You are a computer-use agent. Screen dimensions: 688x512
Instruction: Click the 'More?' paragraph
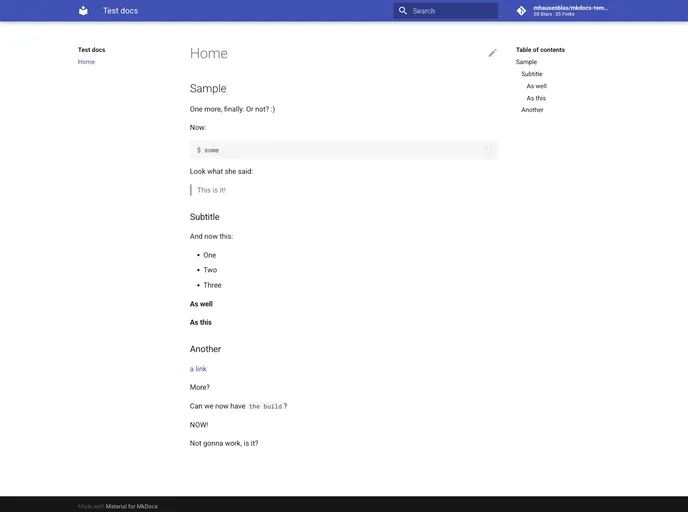(200, 387)
